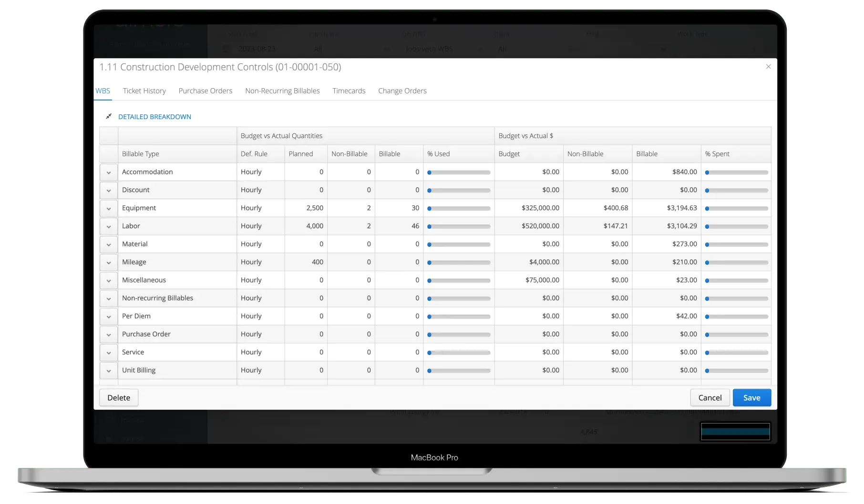Click the Save button
The height and width of the screenshot is (504, 864).
[x=751, y=398]
